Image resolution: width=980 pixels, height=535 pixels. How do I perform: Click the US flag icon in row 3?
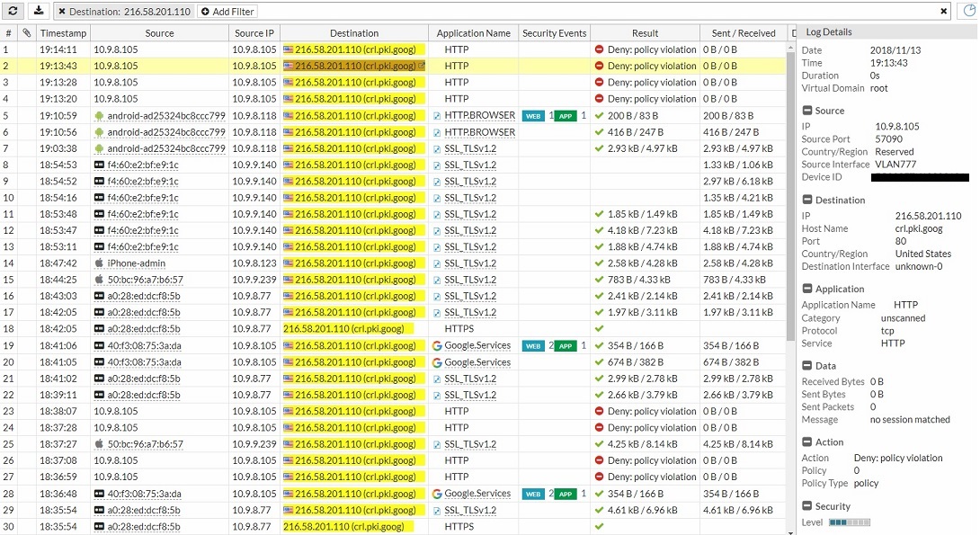point(288,83)
